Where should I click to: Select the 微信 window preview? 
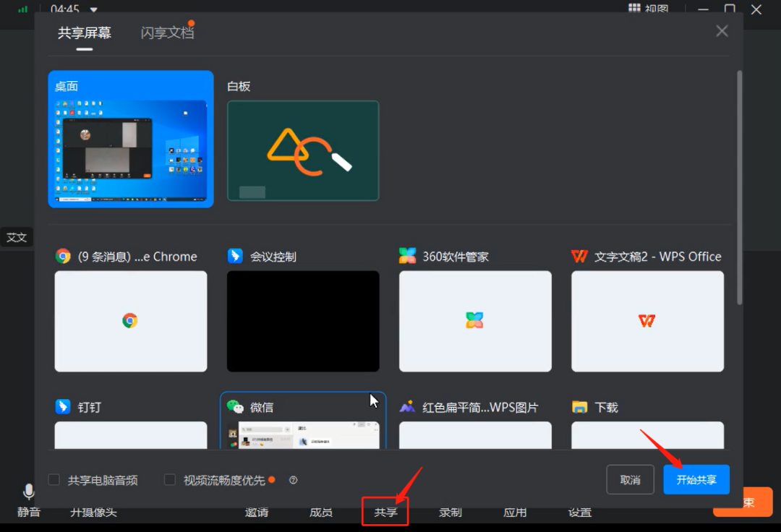click(x=303, y=435)
